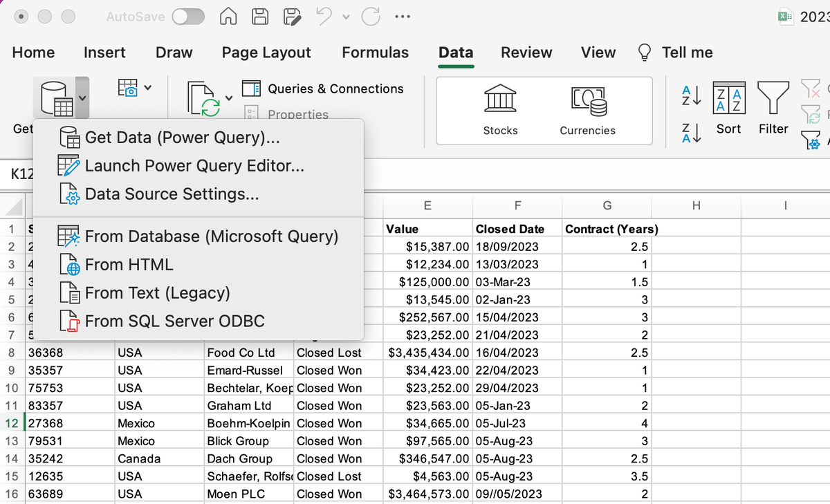The width and height of the screenshot is (830, 504).
Task: Toggle the AutoSave switch
Action: (x=188, y=17)
